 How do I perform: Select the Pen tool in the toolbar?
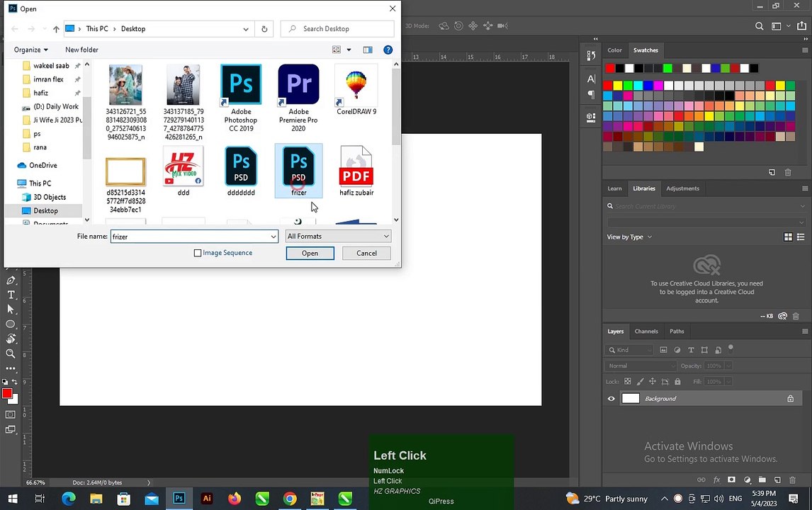point(11,280)
